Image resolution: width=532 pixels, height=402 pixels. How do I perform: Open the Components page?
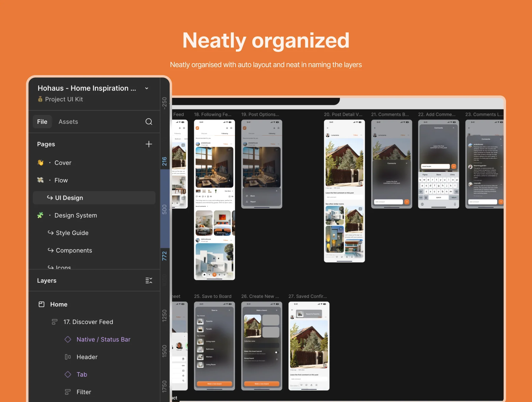(94, 250)
